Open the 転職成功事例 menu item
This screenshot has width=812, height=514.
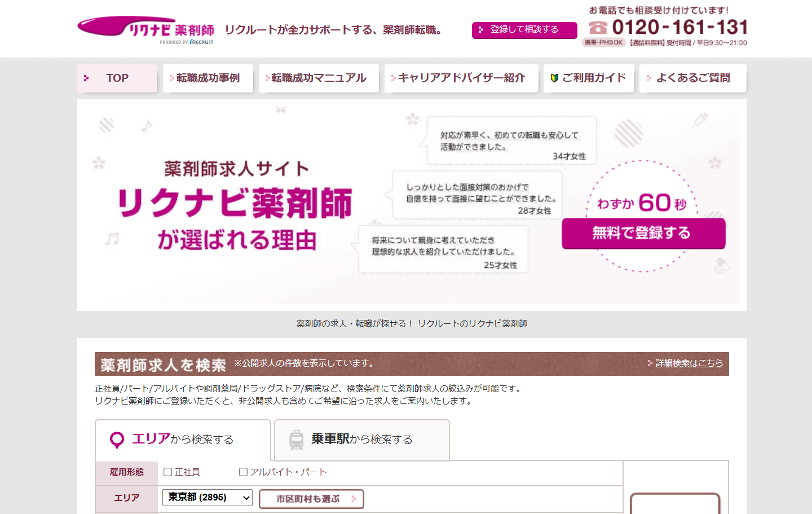[x=208, y=78]
